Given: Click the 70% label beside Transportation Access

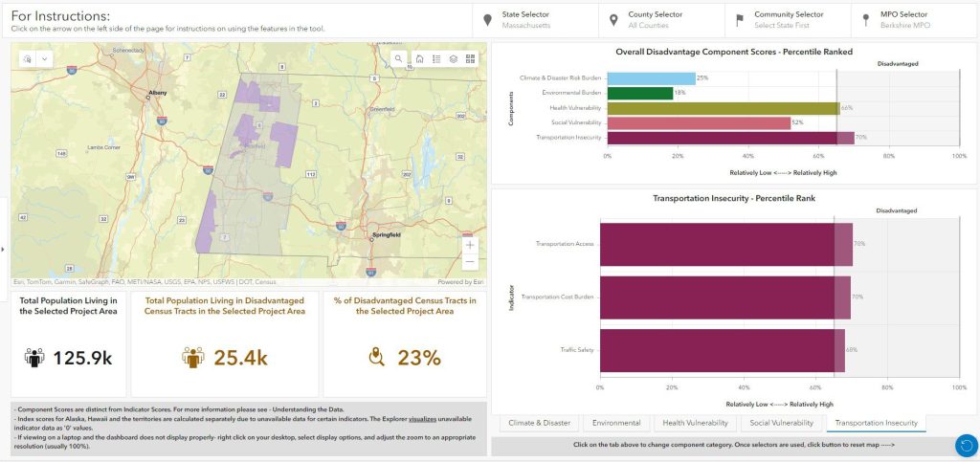Looking at the screenshot, I should coord(859,244).
